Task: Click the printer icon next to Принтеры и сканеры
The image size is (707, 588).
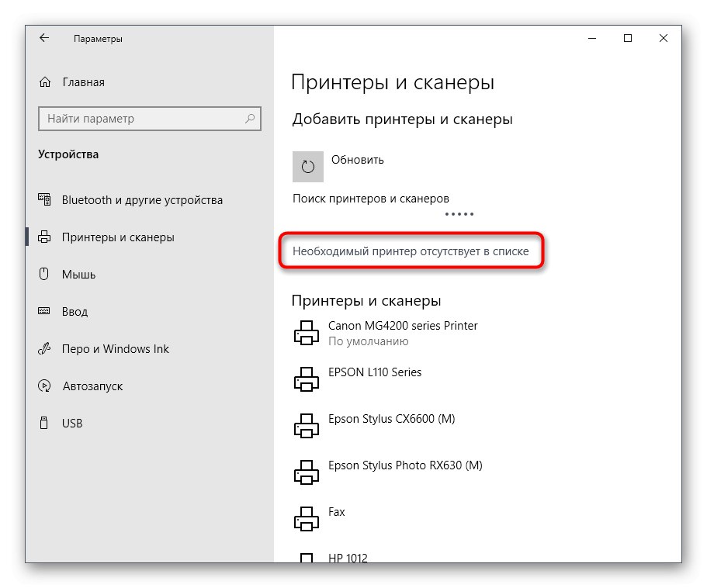Action: (43, 237)
